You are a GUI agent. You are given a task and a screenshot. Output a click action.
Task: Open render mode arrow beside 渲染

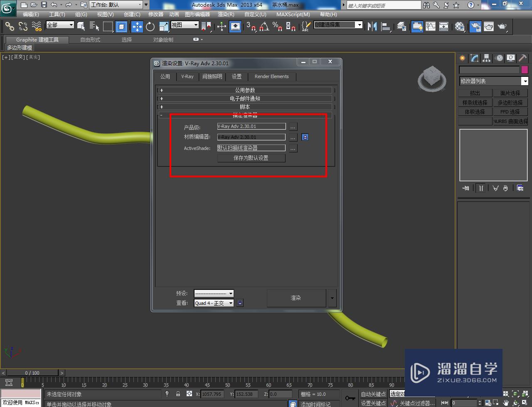pos(332,298)
